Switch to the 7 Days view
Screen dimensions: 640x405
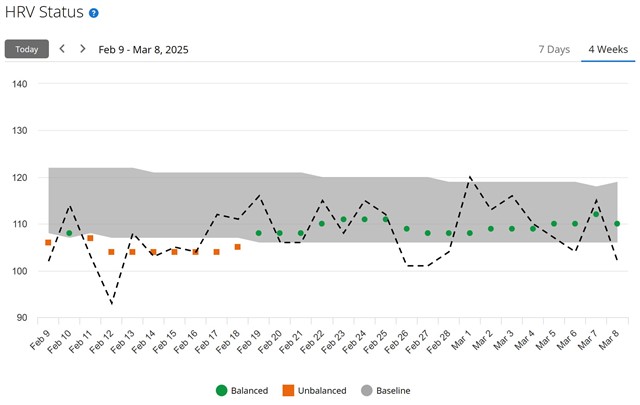(554, 49)
